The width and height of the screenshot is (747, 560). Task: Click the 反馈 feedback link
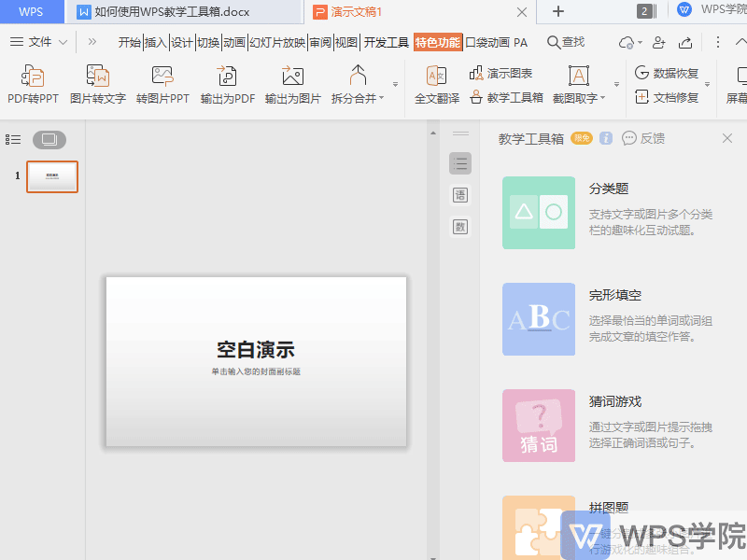coord(643,138)
